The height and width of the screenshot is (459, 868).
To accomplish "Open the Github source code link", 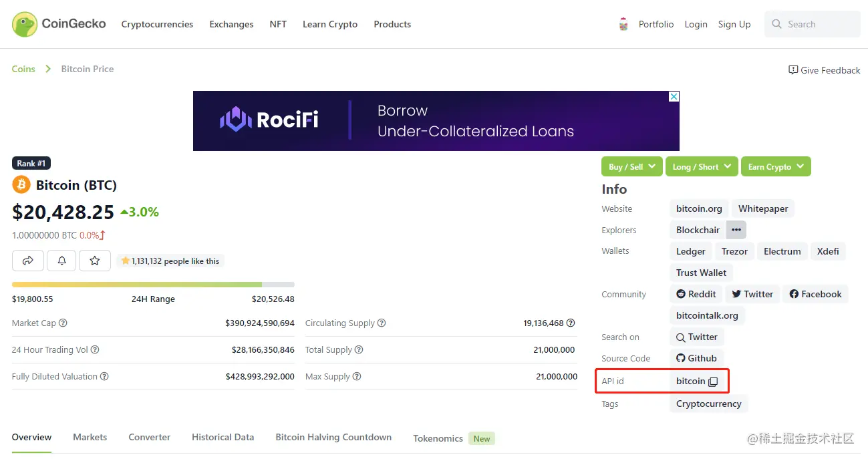I will click(x=696, y=358).
